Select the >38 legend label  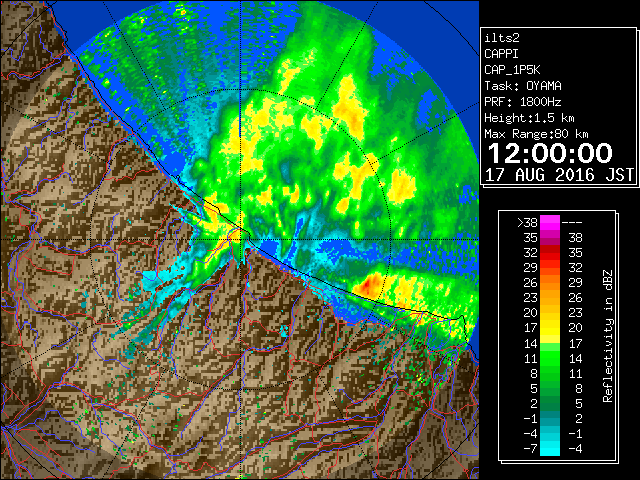pos(527,223)
